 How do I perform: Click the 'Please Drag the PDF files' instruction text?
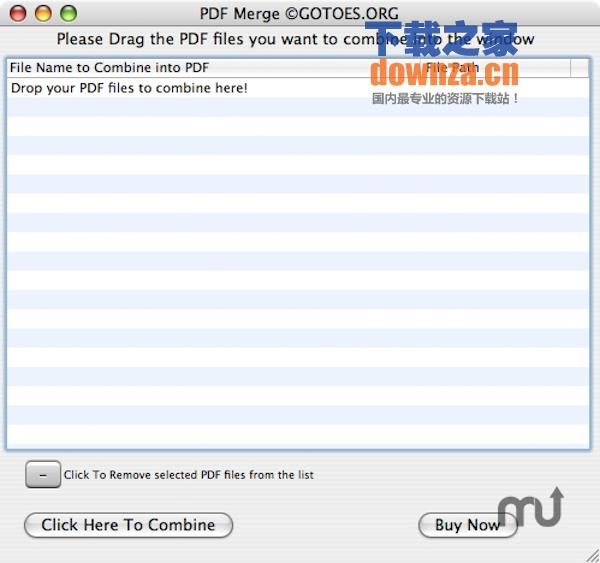point(295,39)
